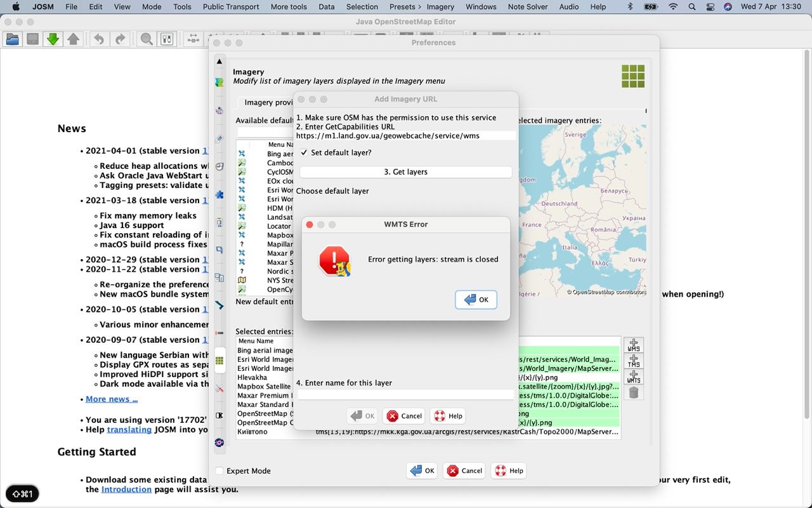Enable the Expert Mode checkbox
812x508 pixels.
(219, 471)
